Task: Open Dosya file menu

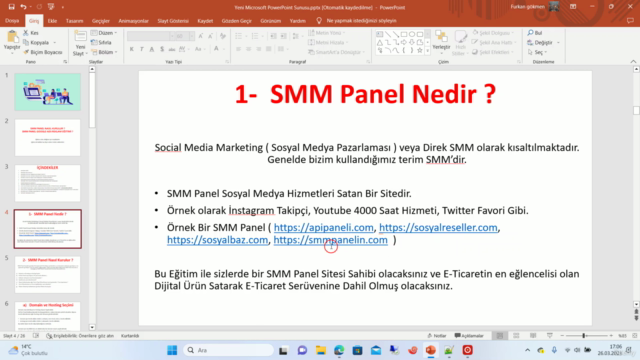Action: coord(12,21)
